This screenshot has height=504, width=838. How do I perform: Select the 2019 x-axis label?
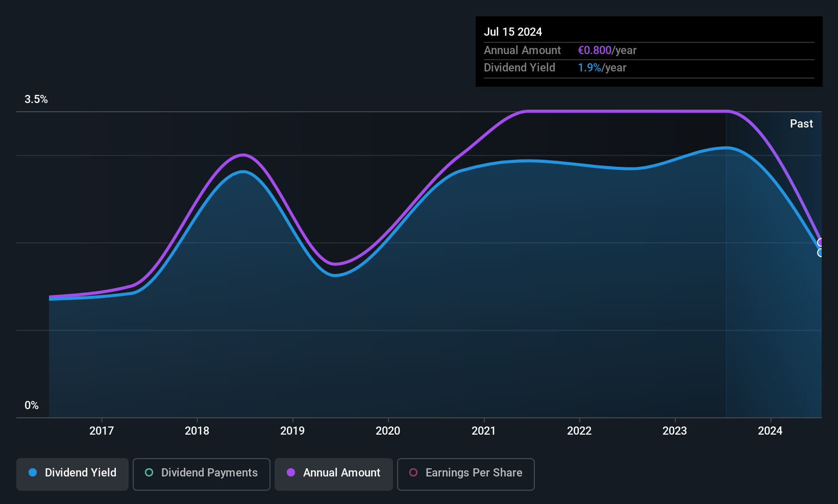pos(292,431)
